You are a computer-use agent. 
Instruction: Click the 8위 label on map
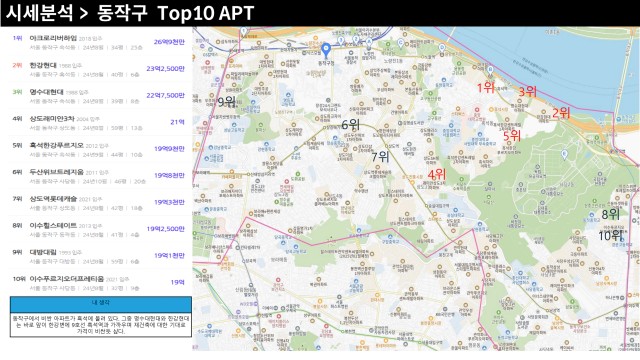(x=611, y=214)
